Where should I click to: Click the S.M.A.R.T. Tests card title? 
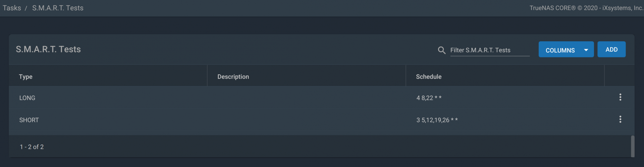48,49
